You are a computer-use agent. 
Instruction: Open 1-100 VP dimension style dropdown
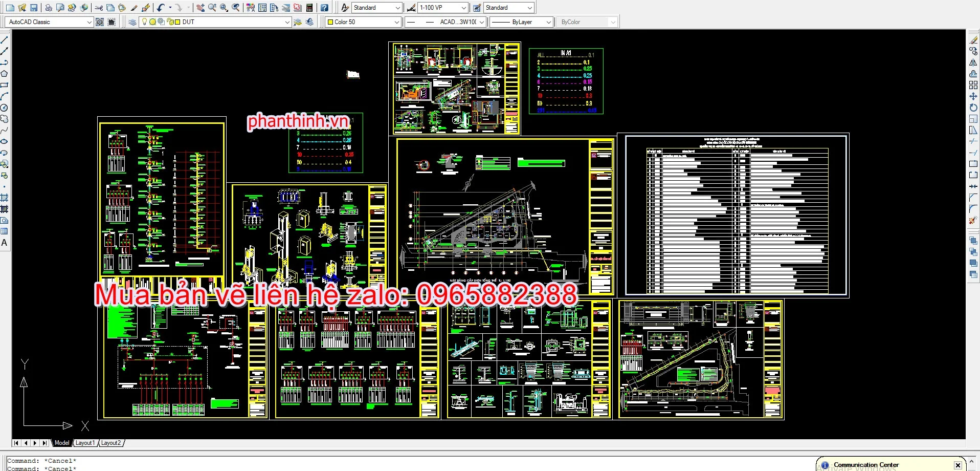tap(464, 8)
